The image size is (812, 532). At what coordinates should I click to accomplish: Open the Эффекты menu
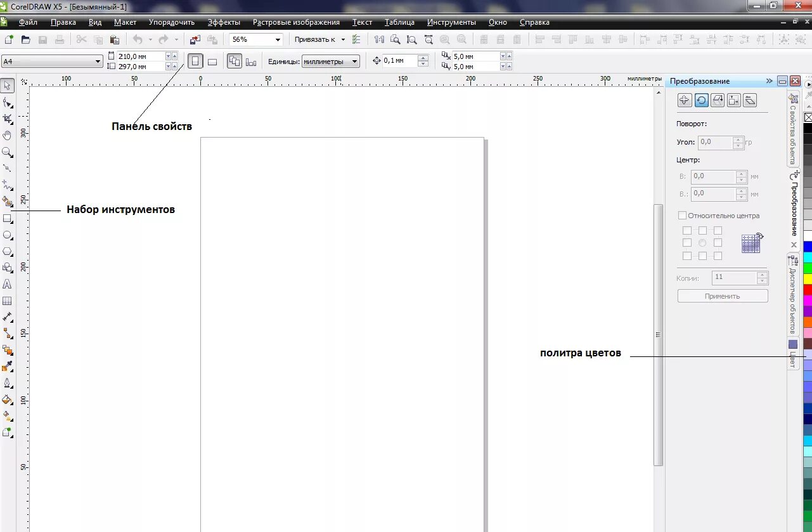[x=224, y=22]
